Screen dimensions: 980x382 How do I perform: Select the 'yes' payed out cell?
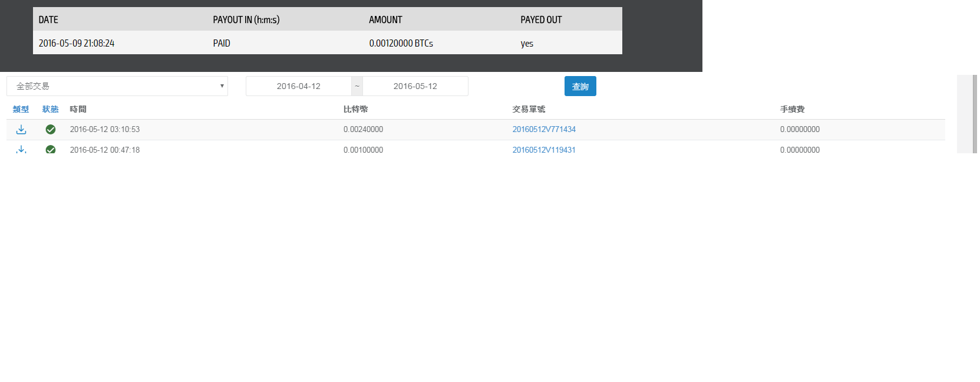pyautogui.click(x=527, y=44)
